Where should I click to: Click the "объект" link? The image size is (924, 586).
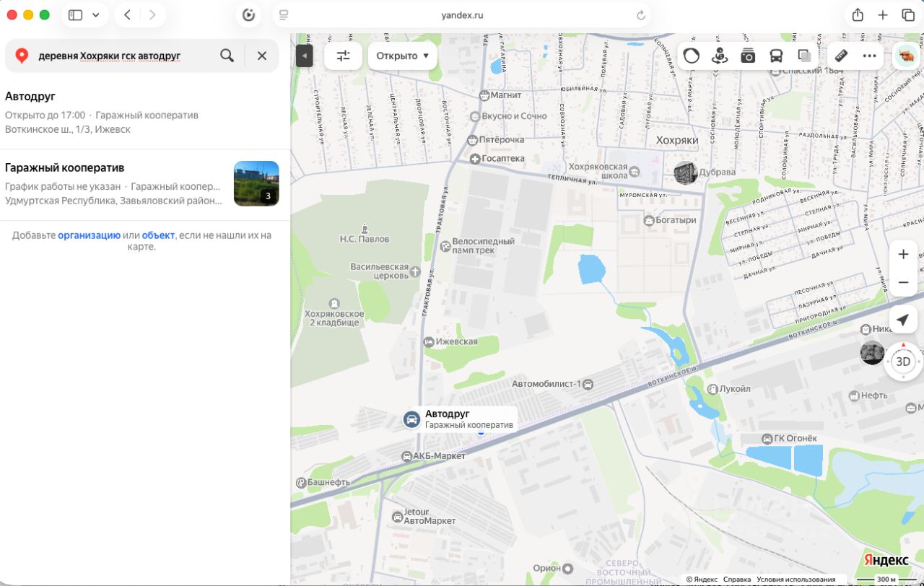pyautogui.click(x=158, y=235)
